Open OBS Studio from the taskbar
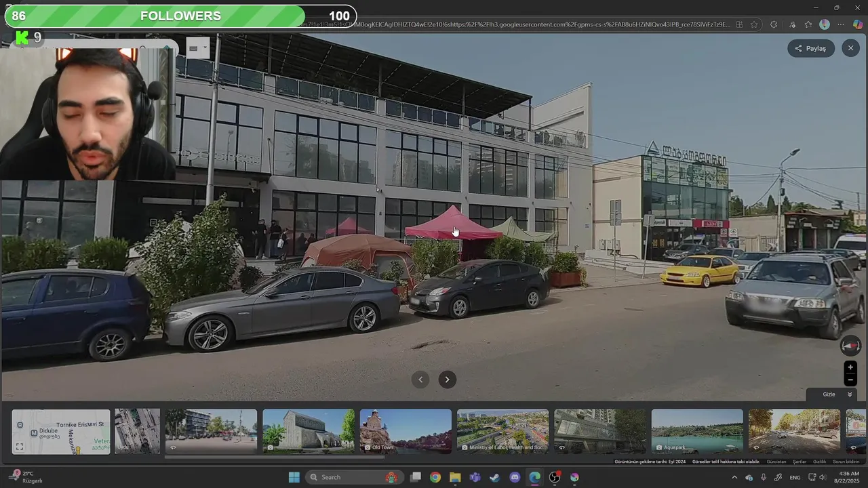Screen dimensions: 868x488 pyautogui.click(x=555, y=477)
